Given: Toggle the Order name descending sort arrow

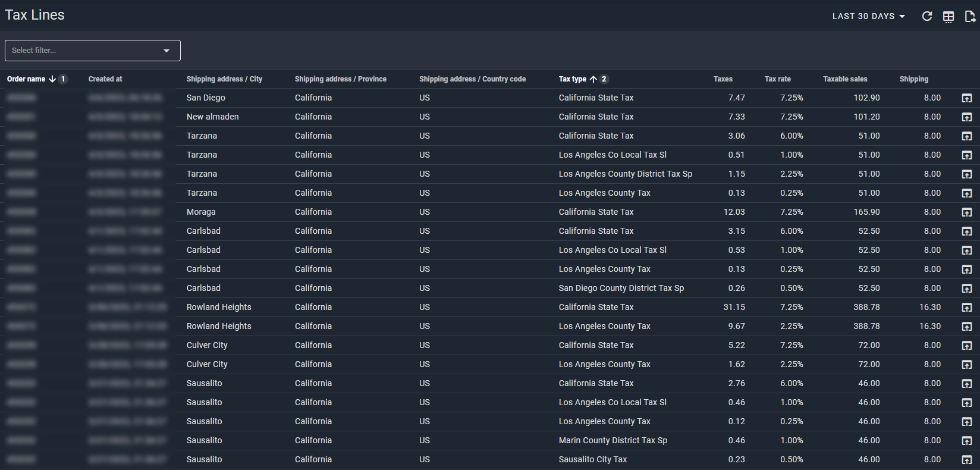Looking at the screenshot, I should (x=52, y=79).
